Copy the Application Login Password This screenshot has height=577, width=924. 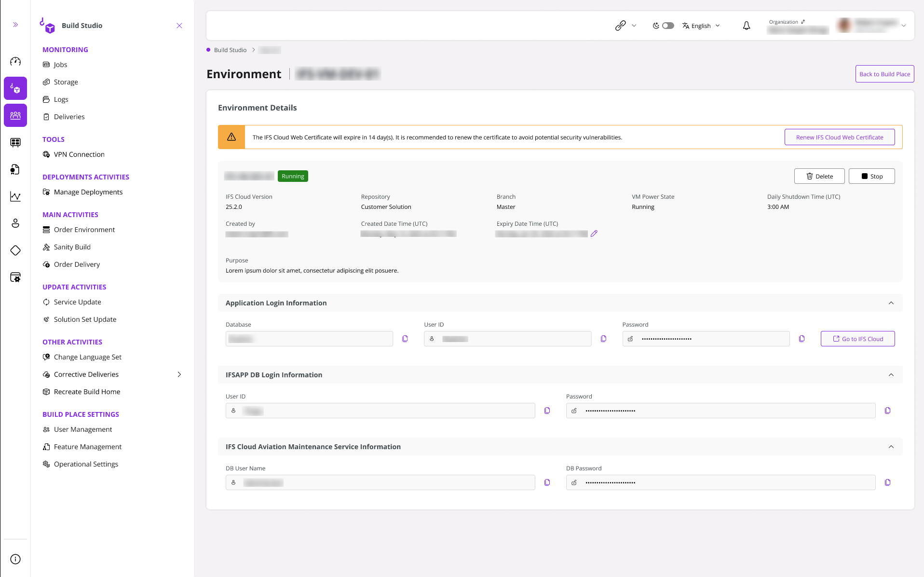802,339
